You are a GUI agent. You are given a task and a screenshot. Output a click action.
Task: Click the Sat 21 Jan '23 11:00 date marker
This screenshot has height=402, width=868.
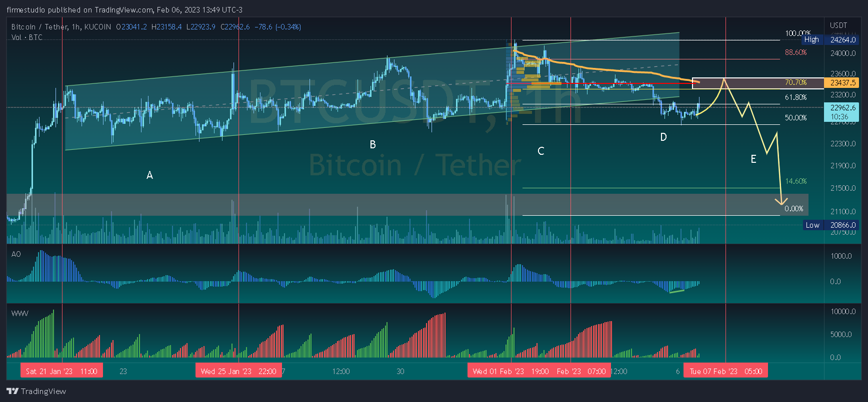(x=61, y=371)
